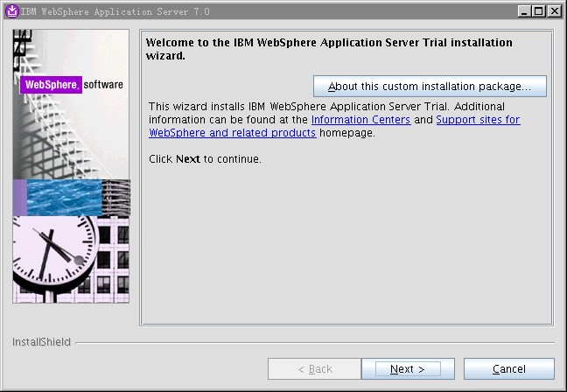Click the Next button to continue
This screenshot has height=392, width=567.
(x=407, y=369)
